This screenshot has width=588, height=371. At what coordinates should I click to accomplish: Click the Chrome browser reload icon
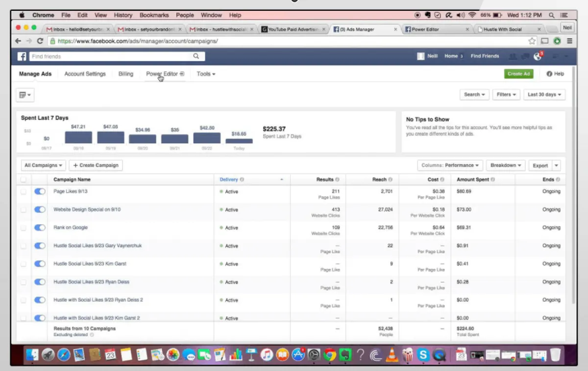(40, 41)
